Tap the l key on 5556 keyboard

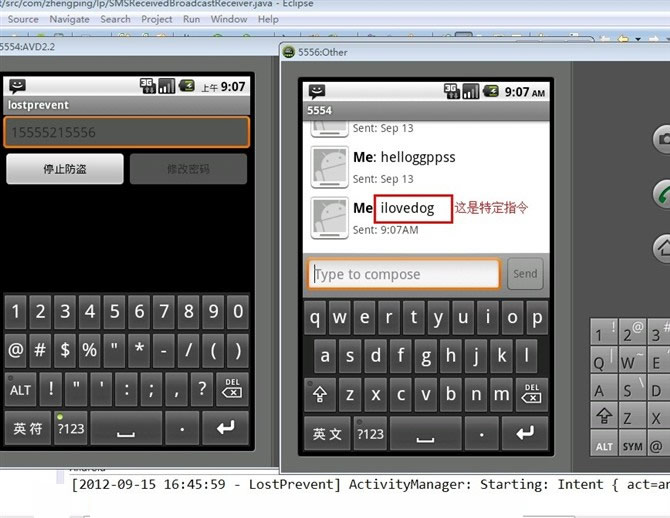tap(526, 356)
